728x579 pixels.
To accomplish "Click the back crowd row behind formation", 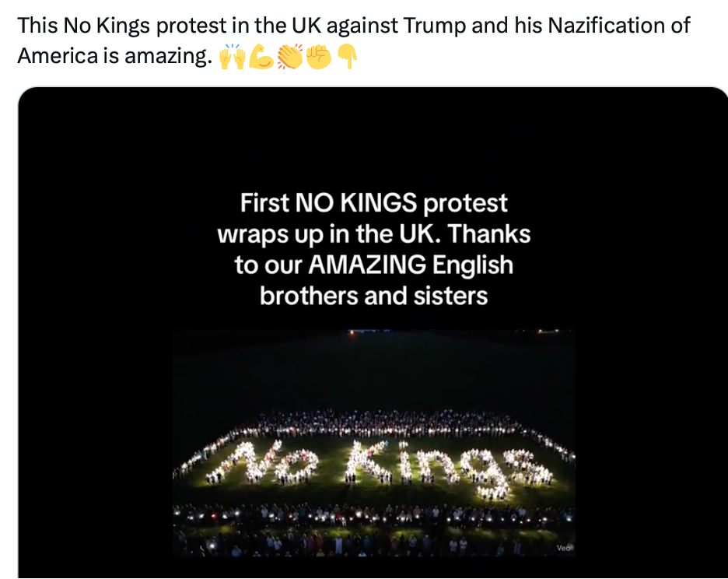I will [373, 423].
